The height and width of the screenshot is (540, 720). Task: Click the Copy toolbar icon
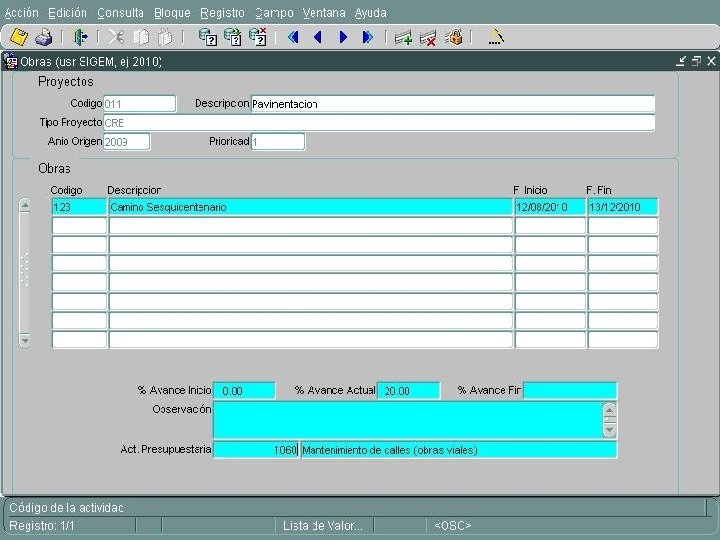pyautogui.click(x=141, y=37)
